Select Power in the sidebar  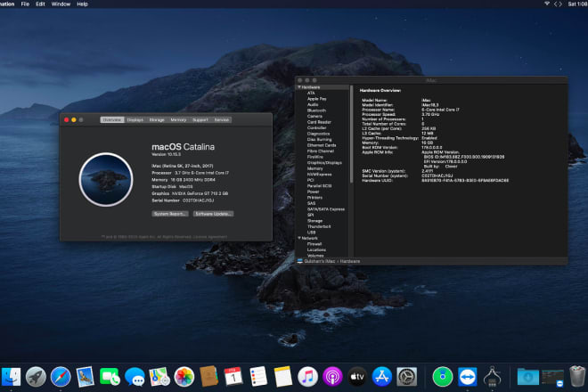(x=313, y=192)
